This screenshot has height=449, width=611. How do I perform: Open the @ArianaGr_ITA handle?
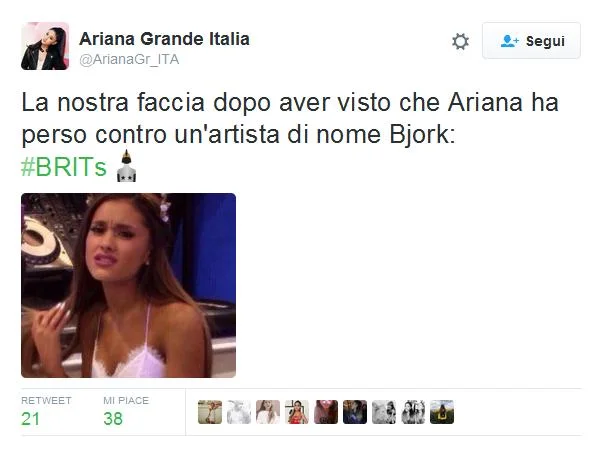[x=129, y=60]
